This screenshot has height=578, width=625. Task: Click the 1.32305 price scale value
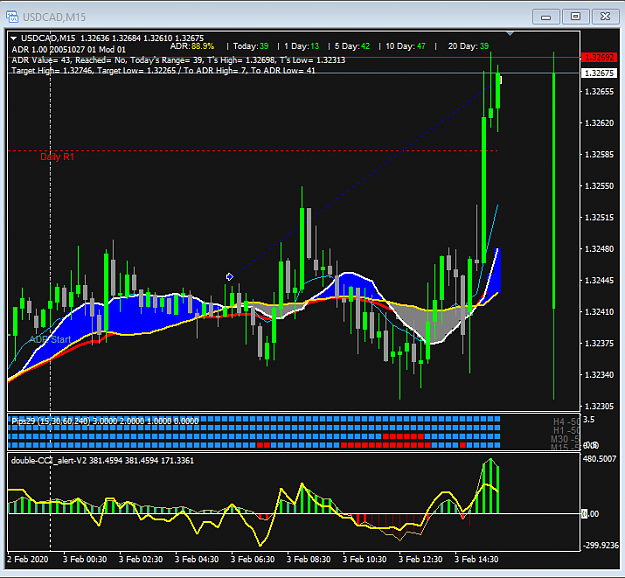[x=599, y=406]
